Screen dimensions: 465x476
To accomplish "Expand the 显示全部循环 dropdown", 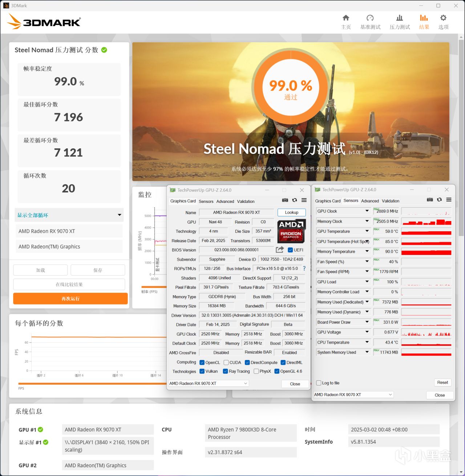I will (x=69, y=215).
